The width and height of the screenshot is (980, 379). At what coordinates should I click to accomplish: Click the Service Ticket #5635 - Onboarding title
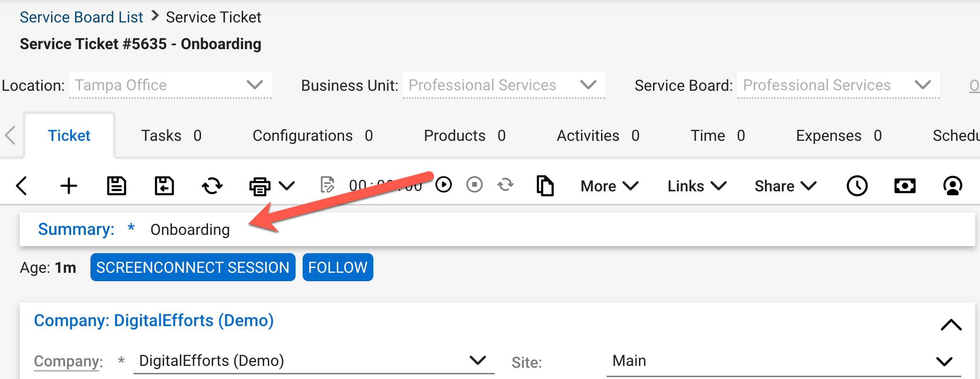(x=141, y=44)
